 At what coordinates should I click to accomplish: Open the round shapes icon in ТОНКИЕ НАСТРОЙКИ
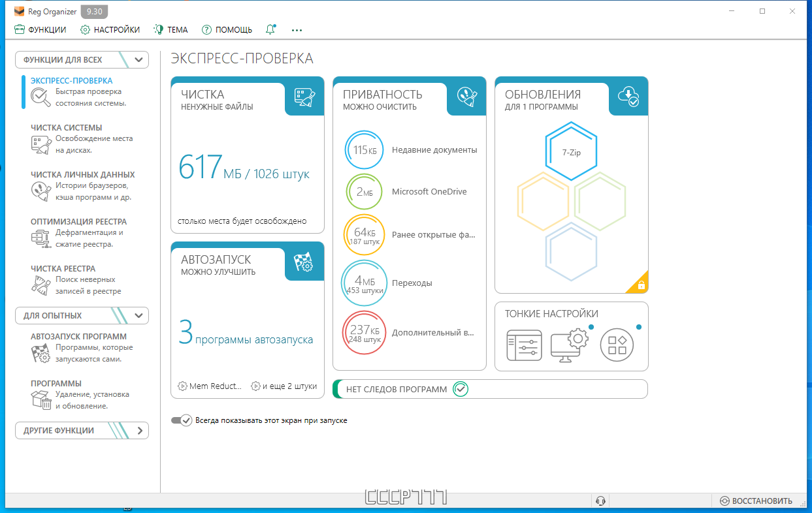point(617,345)
